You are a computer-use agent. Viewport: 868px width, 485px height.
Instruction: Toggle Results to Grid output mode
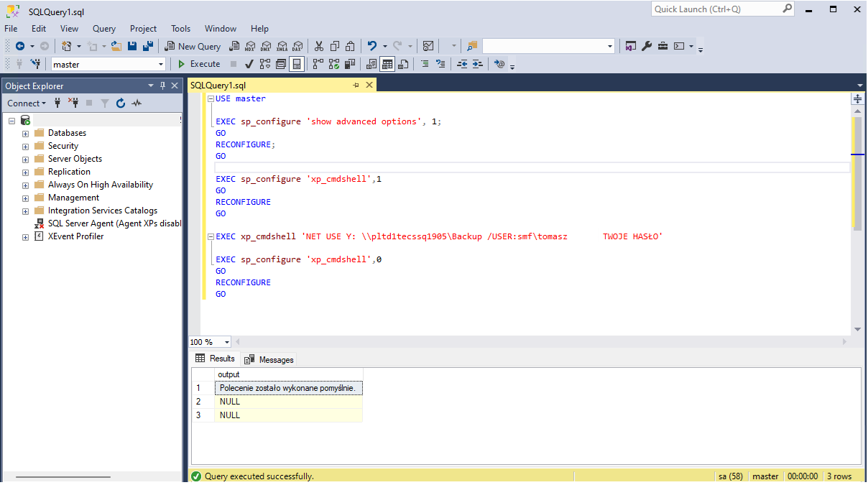pyautogui.click(x=387, y=64)
